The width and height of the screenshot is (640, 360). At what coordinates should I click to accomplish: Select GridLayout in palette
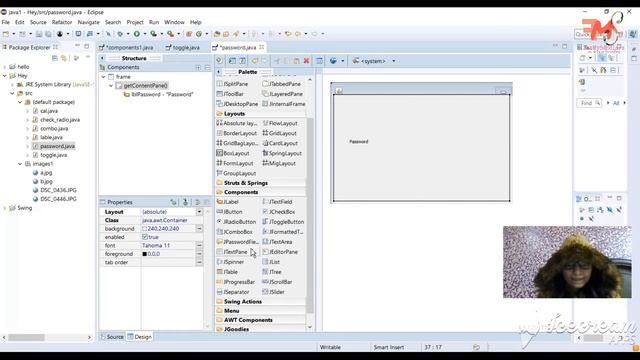pos(280,133)
